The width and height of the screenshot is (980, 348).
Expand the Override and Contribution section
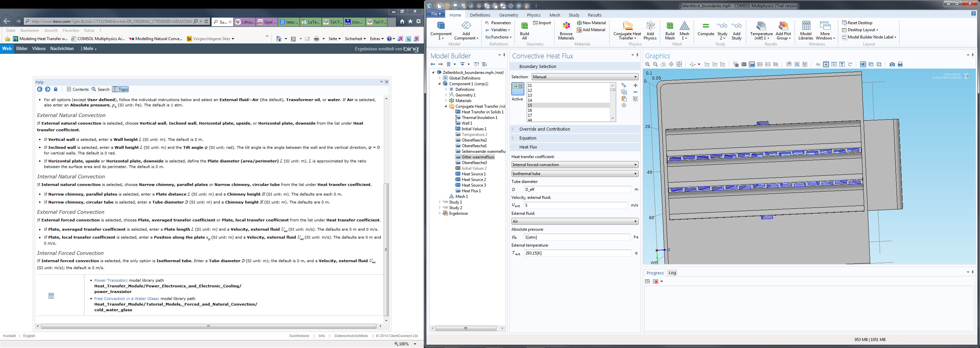click(513, 129)
